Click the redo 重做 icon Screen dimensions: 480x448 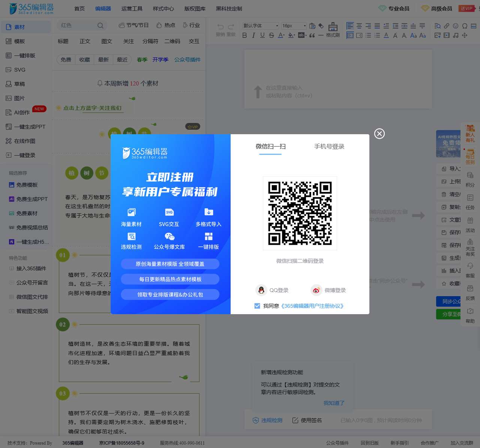[231, 27]
